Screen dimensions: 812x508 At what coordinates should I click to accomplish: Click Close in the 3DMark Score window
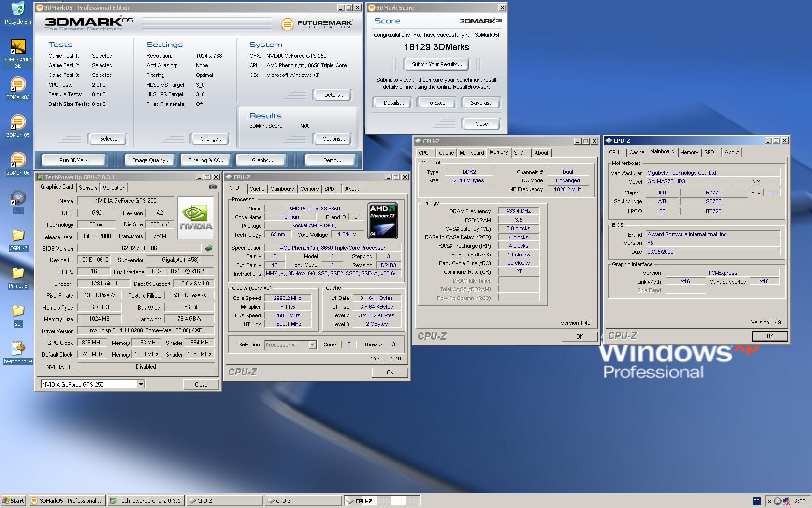[x=481, y=124]
